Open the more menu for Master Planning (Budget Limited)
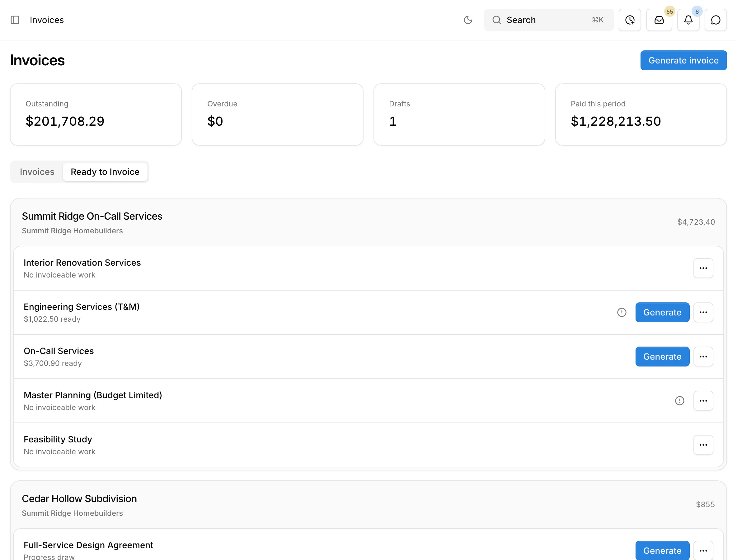This screenshot has width=737, height=560. [703, 401]
